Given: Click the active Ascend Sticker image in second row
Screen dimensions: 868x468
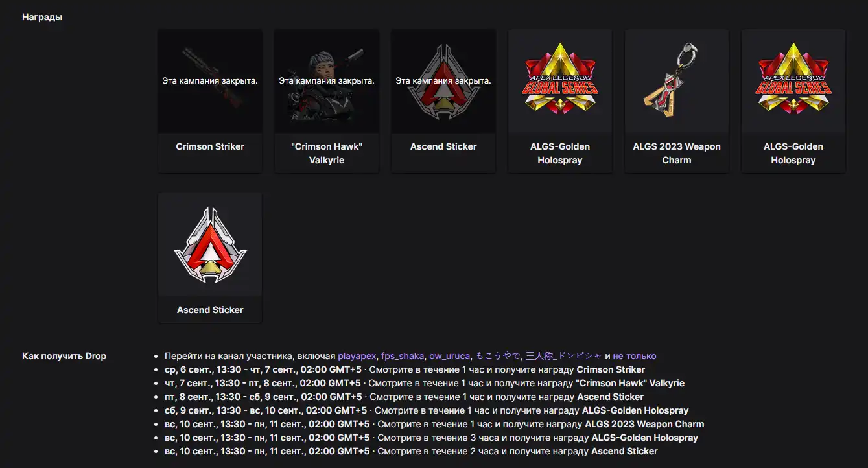Looking at the screenshot, I should coord(210,245).
